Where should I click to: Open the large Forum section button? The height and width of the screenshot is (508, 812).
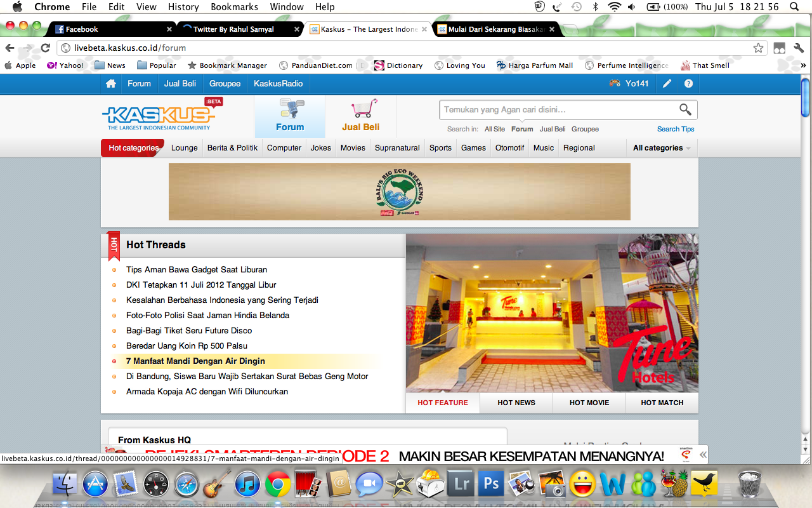tap(290, 116)
